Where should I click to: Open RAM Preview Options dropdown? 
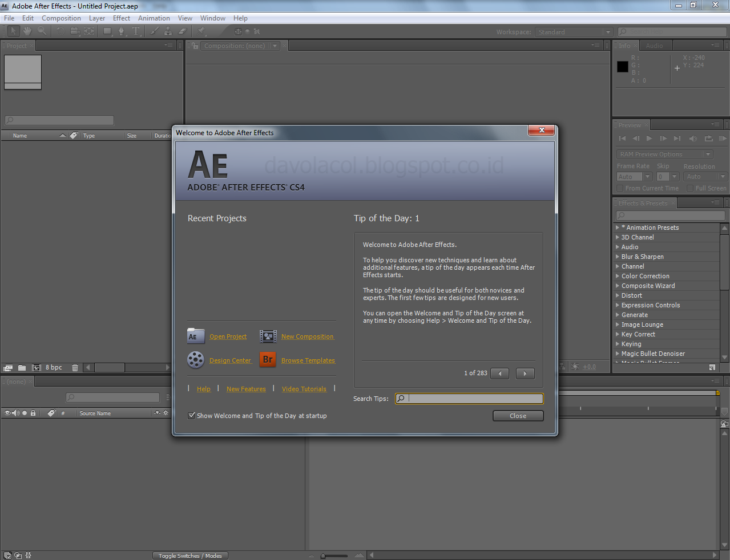click(665, 154)
